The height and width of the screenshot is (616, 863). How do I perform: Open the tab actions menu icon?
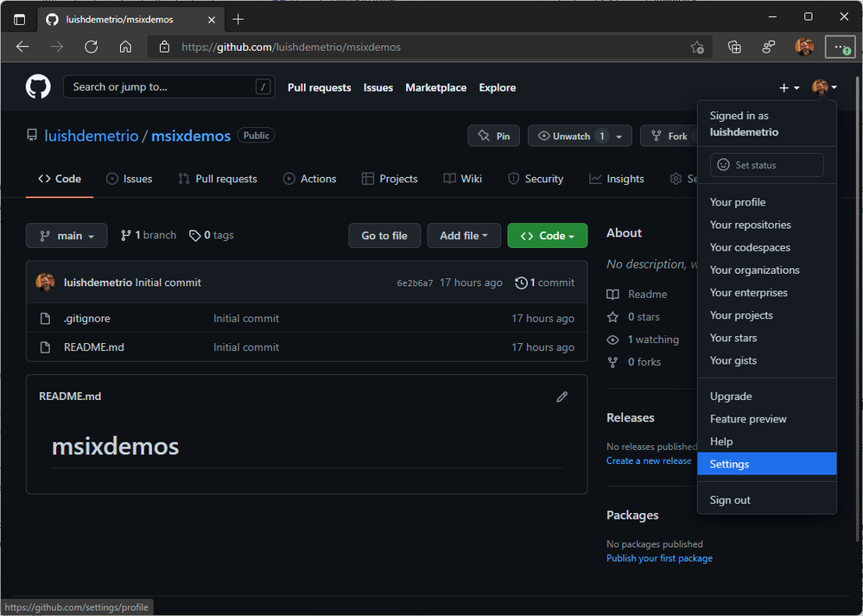click(x=19, y=19)
